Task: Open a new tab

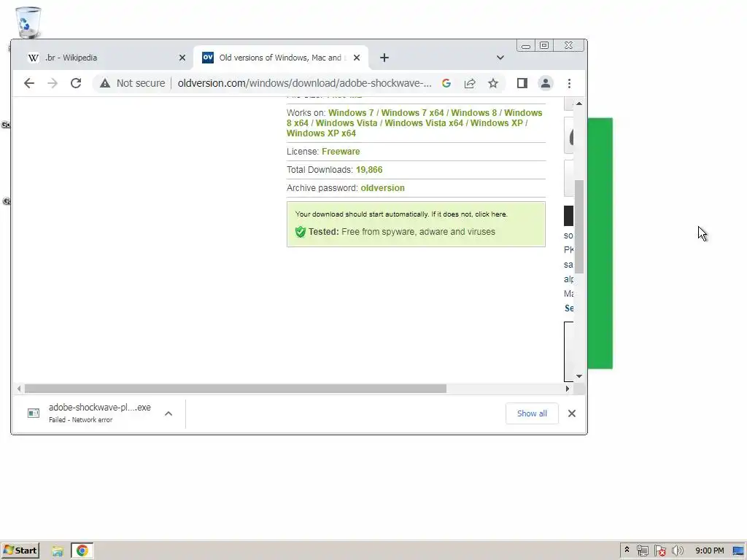Action: [384, 58]
